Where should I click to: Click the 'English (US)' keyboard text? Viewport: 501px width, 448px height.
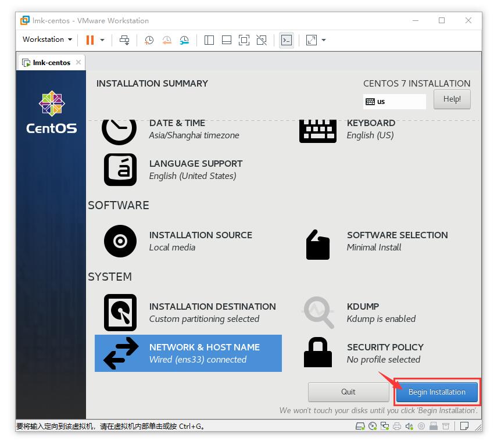coord(370,135)
